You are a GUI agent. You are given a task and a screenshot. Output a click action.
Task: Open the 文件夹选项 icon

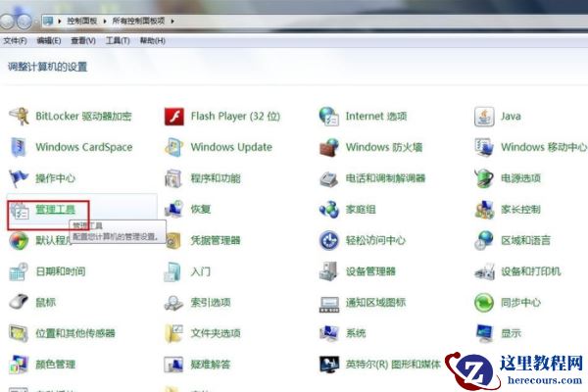click(x=174, y=333)
